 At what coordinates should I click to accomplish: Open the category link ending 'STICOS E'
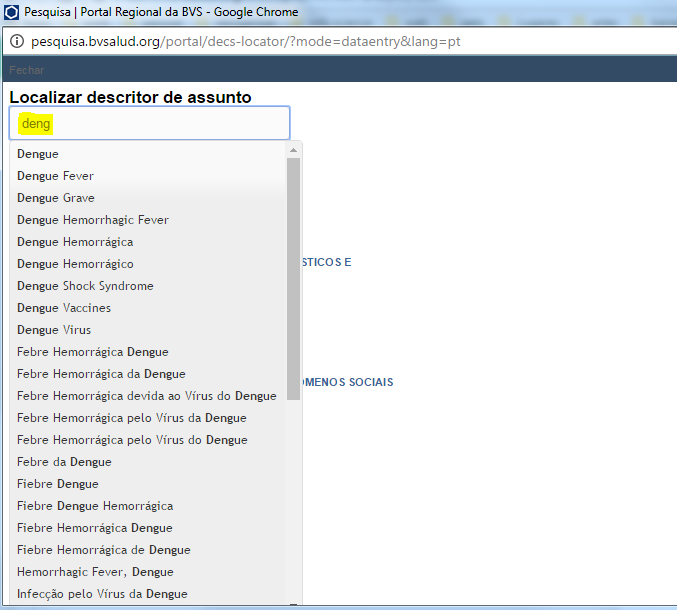327,262
